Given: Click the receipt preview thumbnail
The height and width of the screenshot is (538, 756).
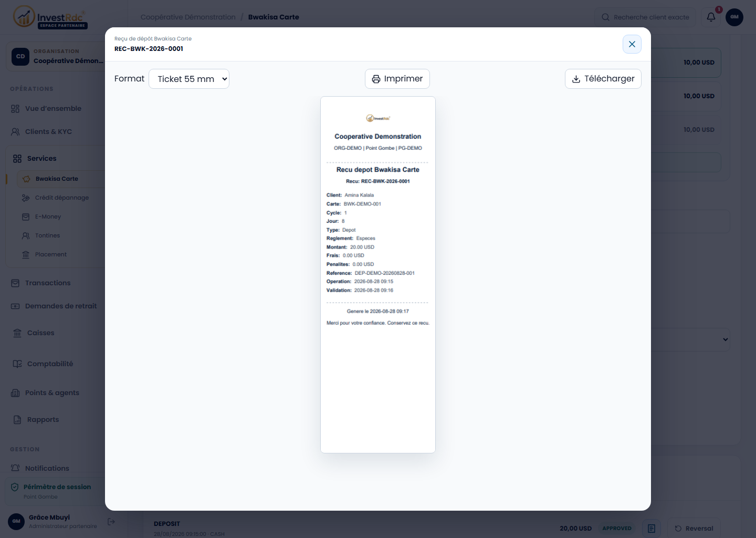Looking at the screenshot, I should point(378,275).
